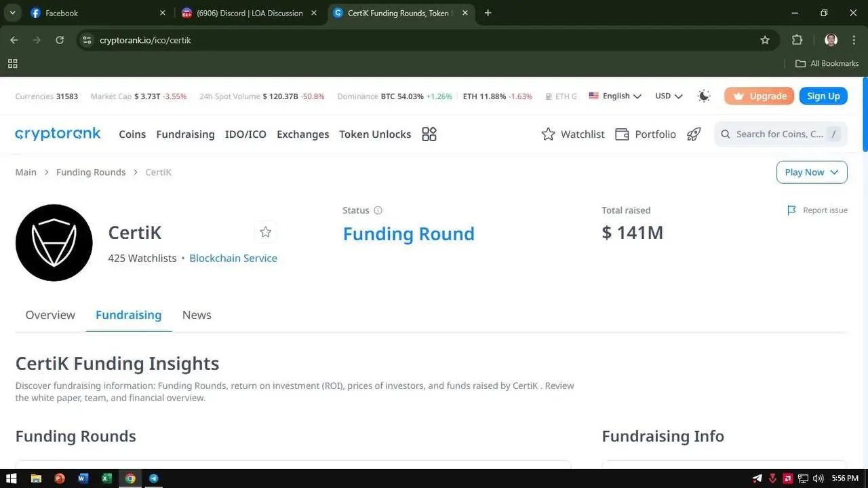Viewport: 868px width, 488px height.
Task: Click Report issue link text
Action: click(825, 210)
